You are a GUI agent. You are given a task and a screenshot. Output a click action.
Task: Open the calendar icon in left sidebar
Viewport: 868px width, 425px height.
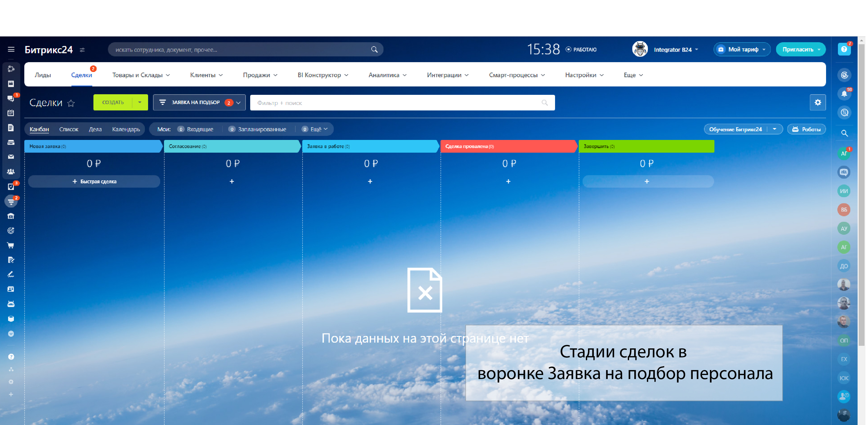pyautogui.click(x=11, y=113)
